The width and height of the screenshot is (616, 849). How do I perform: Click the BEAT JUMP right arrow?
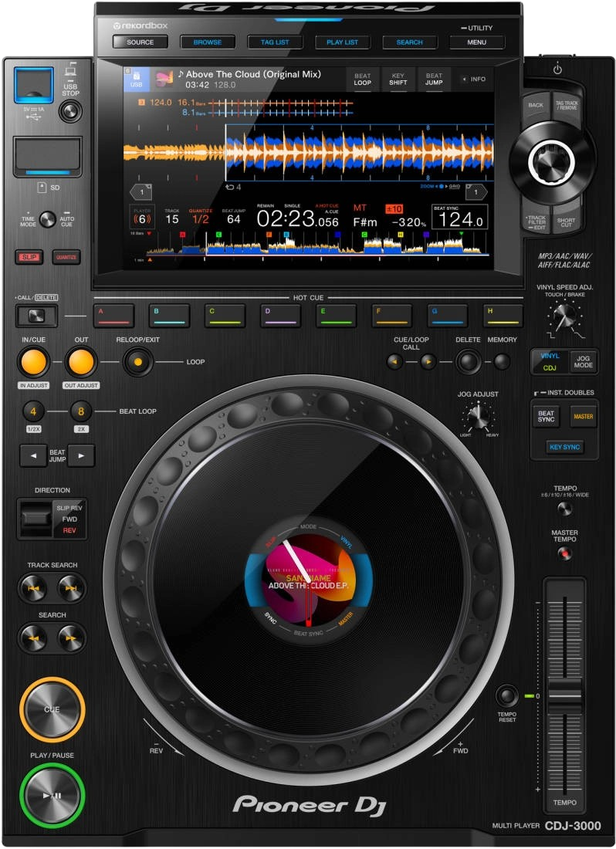click(x=81, y=455)
